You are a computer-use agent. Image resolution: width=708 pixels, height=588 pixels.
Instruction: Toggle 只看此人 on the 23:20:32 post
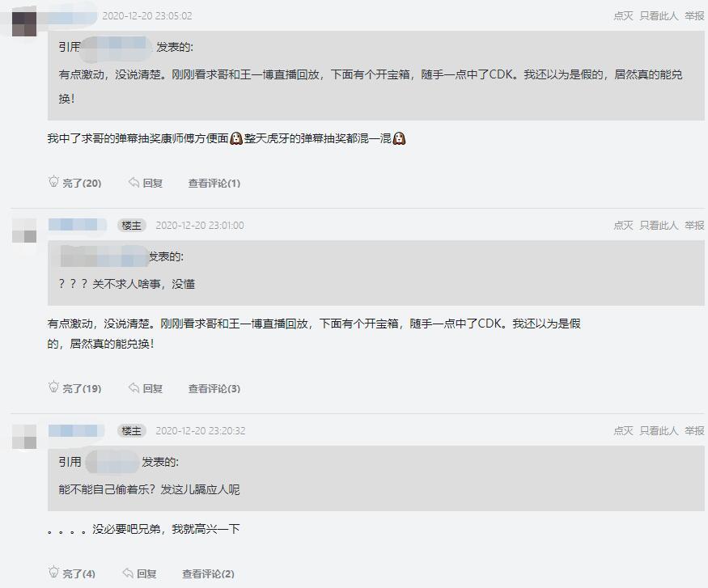click(659, 430)
